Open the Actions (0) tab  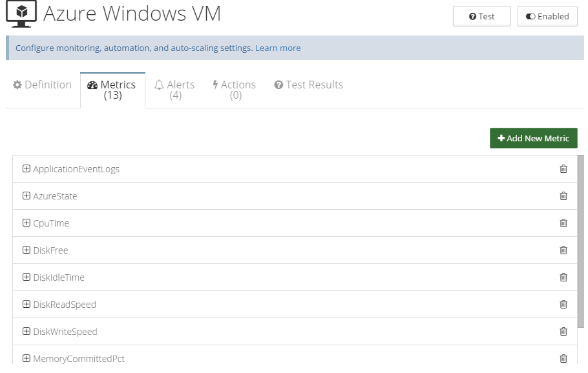pyautogui.click(x=235, y=90)
